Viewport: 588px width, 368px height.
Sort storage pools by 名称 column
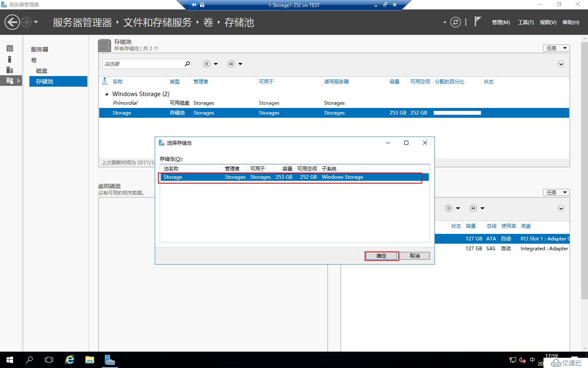pyautogui.click(x=118, y=82)
